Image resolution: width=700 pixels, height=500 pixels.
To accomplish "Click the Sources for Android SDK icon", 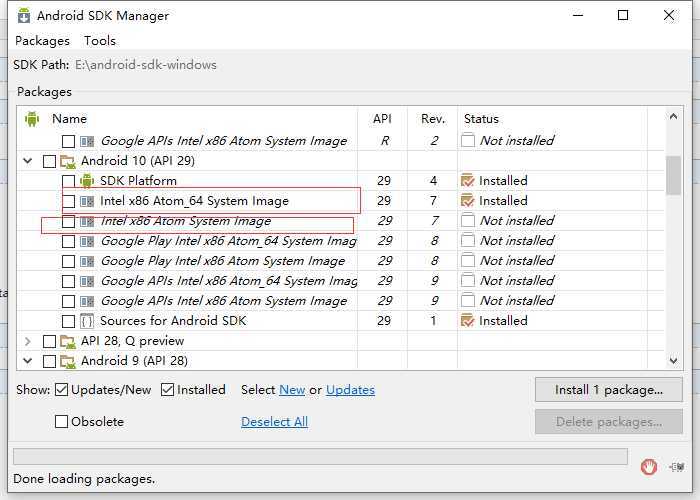I will tap(87, 321).
